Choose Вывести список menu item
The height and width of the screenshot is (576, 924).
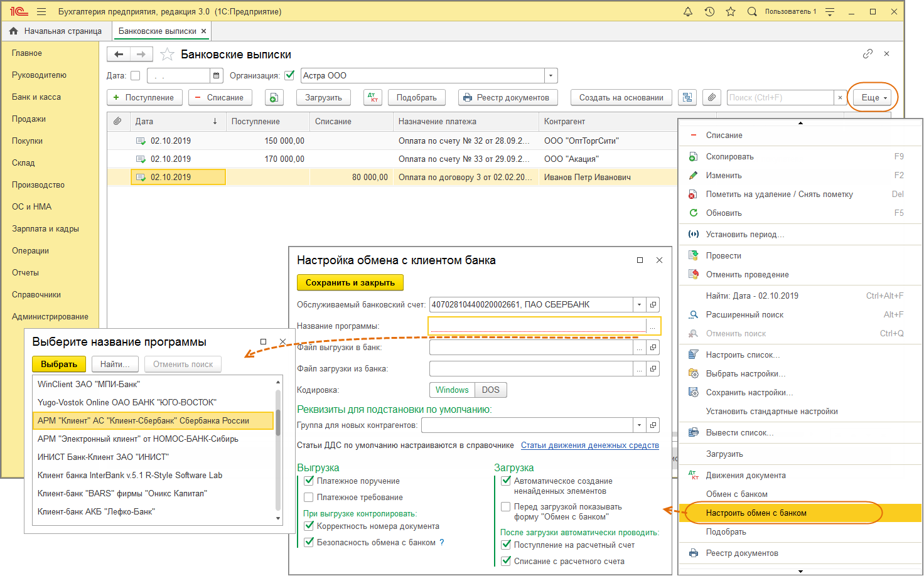point(800,432)
